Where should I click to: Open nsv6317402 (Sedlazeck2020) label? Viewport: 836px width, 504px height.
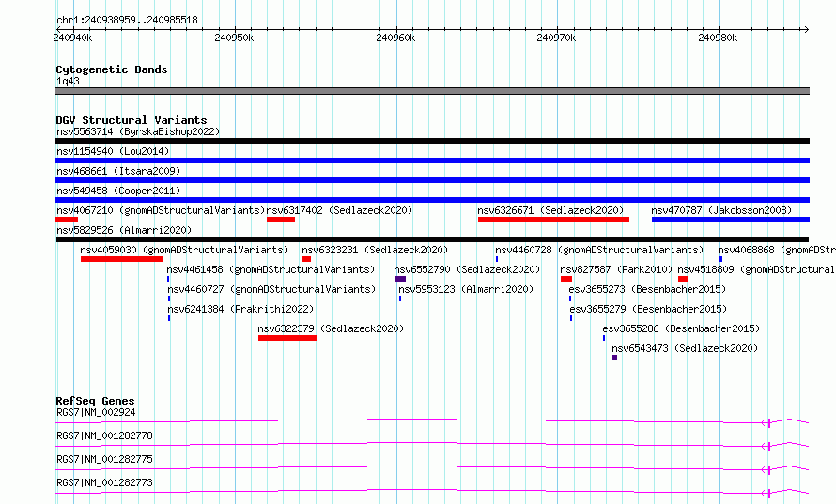pos(339,210)
